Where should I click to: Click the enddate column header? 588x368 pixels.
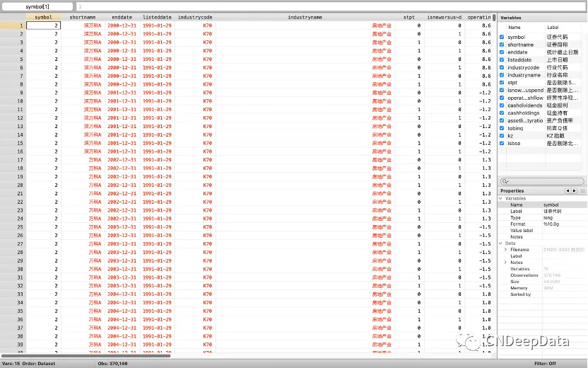click(122, 17)
